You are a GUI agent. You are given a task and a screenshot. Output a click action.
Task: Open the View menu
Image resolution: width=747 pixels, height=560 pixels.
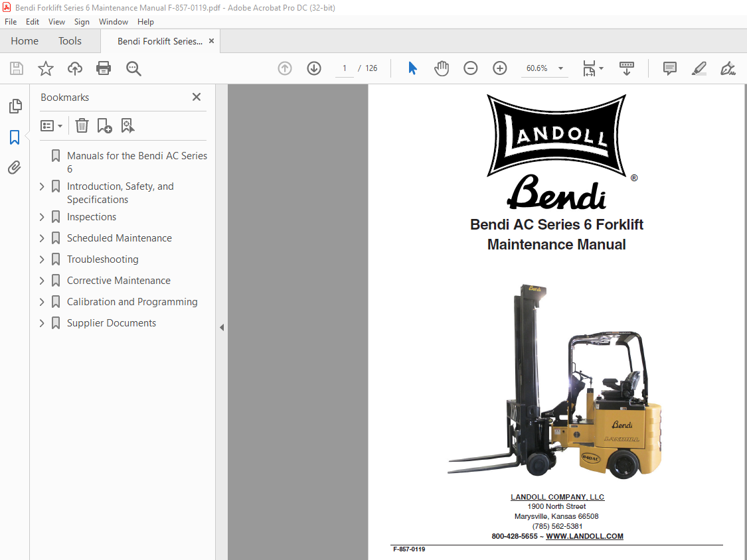tap(56, 22)
